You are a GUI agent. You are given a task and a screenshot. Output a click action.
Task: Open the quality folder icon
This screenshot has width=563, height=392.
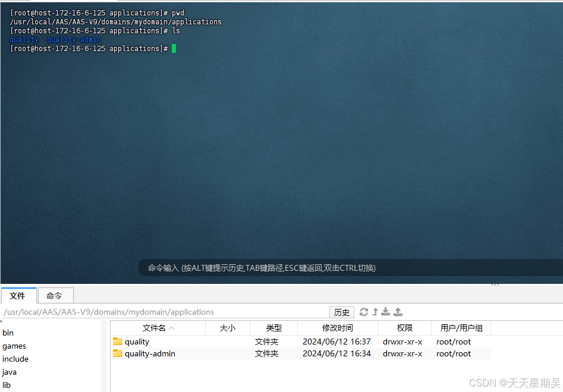(x=119, y=342)
